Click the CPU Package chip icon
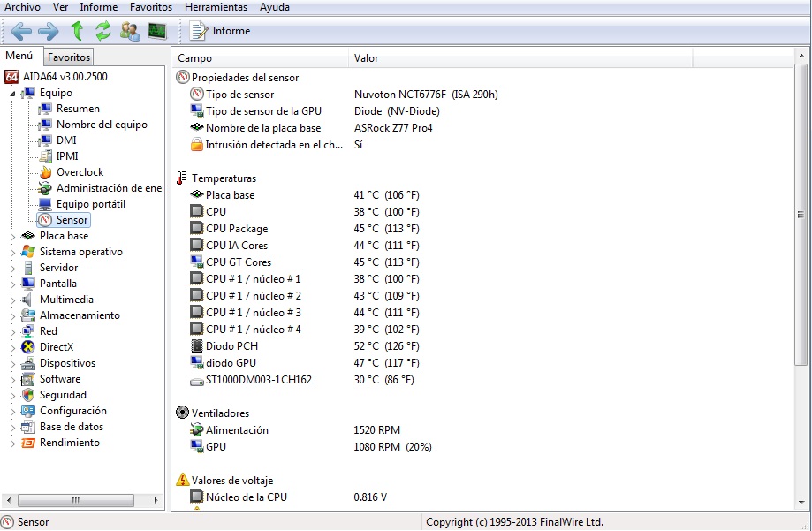This screenshot has height=531, width=812. tap(197, 229)
